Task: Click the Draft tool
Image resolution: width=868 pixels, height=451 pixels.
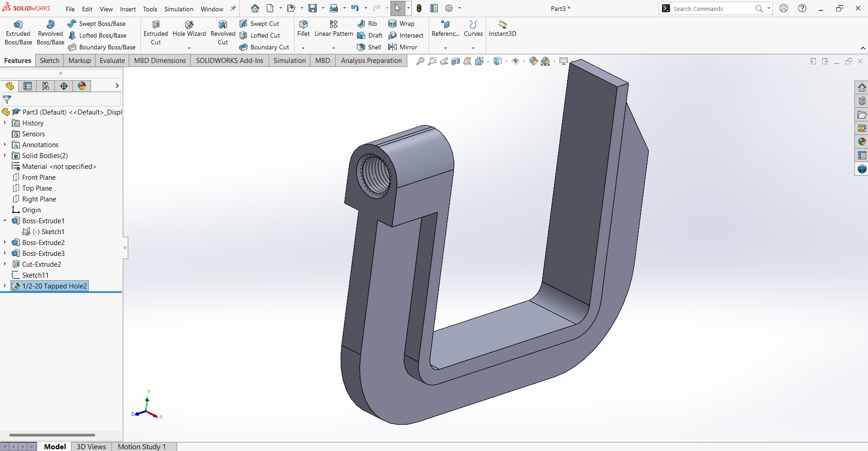Action: 370,35
